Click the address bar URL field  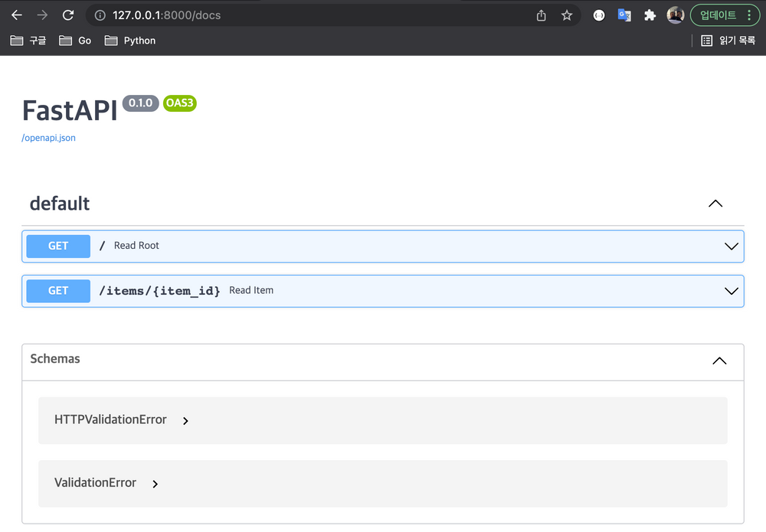pos(306,15)
